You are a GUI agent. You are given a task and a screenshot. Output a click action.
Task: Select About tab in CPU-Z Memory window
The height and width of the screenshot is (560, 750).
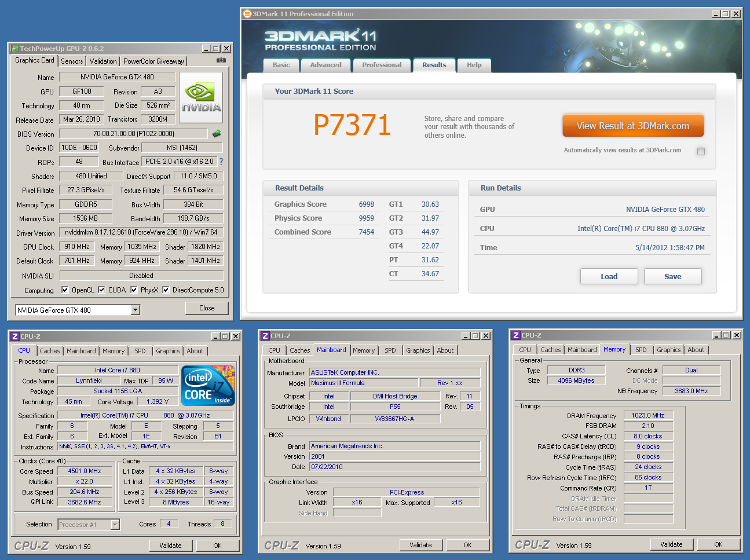click(x=696, y=350)
